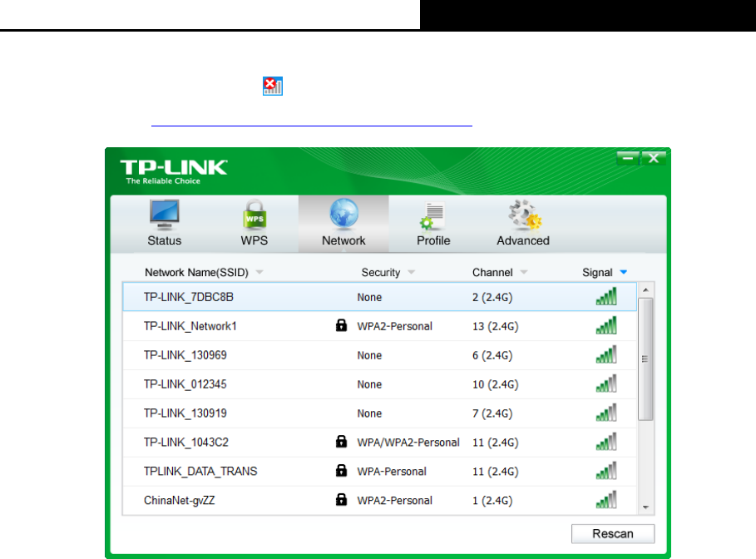Viewport: 756px width, 559px height.
Task: Switch to the WPS tab label
Action: pyautogui.click(x=254, y=240)
